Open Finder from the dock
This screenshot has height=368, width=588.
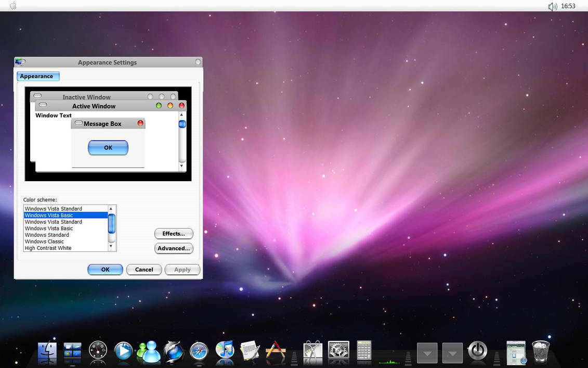pyautogui.click(x=47, y=352)
